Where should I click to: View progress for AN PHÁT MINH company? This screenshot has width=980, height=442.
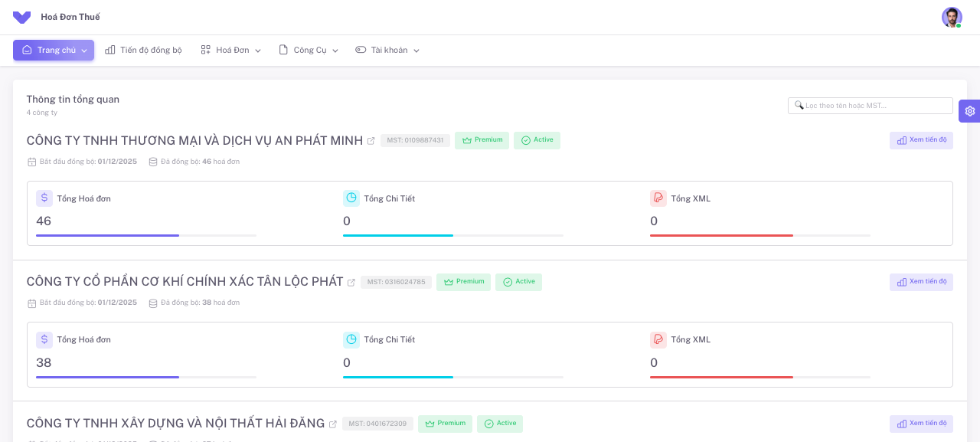(921, 140)
